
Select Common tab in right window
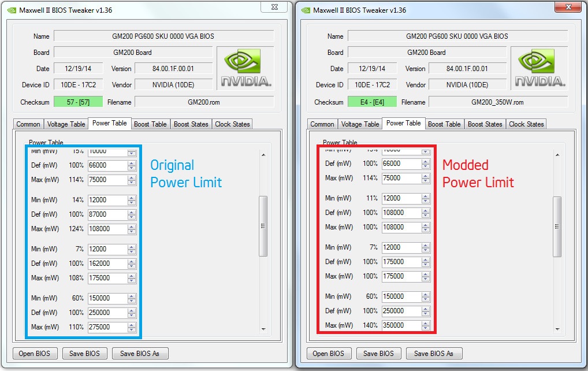[x=322, y=124]
